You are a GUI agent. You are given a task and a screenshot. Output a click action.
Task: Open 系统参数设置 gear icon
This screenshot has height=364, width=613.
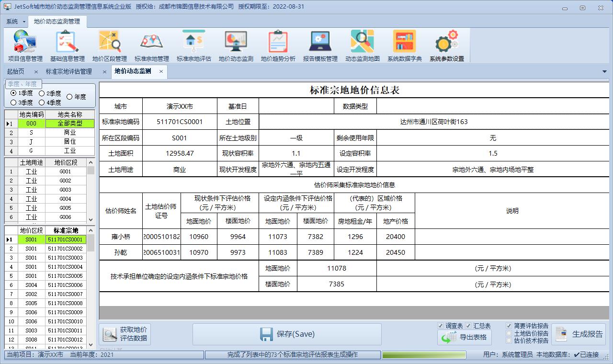click(447, 46)
